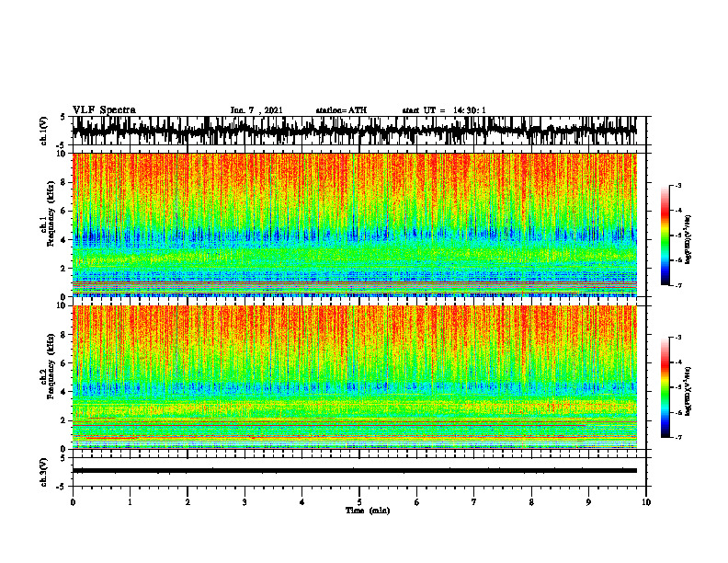Click the "VLF Spectra" plot title
The height and width of the screenshot is (563, 728).
point(104,110)
